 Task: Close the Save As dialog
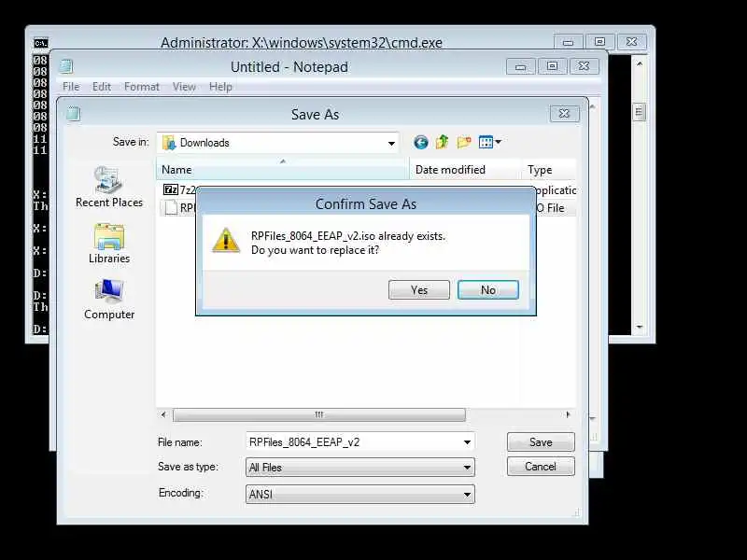(x=564, y=114)
